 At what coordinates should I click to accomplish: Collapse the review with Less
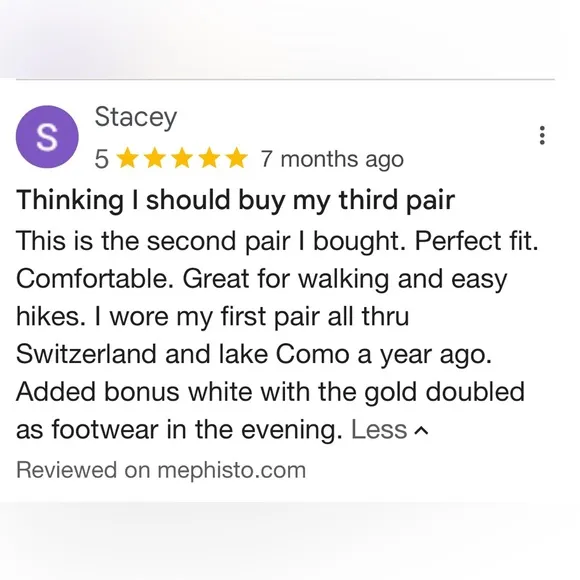[x=379, y=429]
